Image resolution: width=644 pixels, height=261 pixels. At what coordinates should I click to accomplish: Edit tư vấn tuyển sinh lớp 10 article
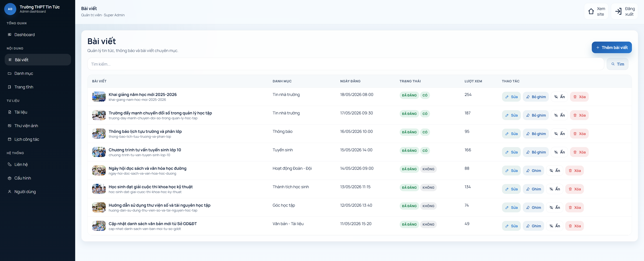(x=511, y=152)
